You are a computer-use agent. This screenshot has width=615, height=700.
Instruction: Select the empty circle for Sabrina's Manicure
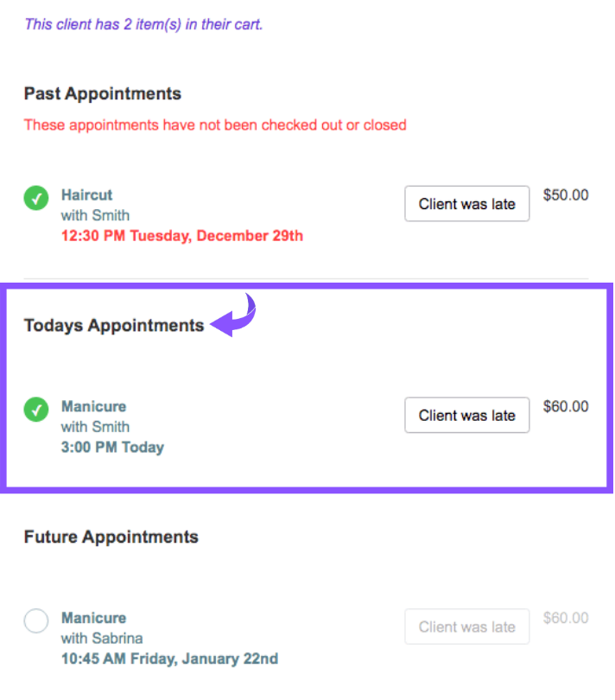click(x=36, y=621)
